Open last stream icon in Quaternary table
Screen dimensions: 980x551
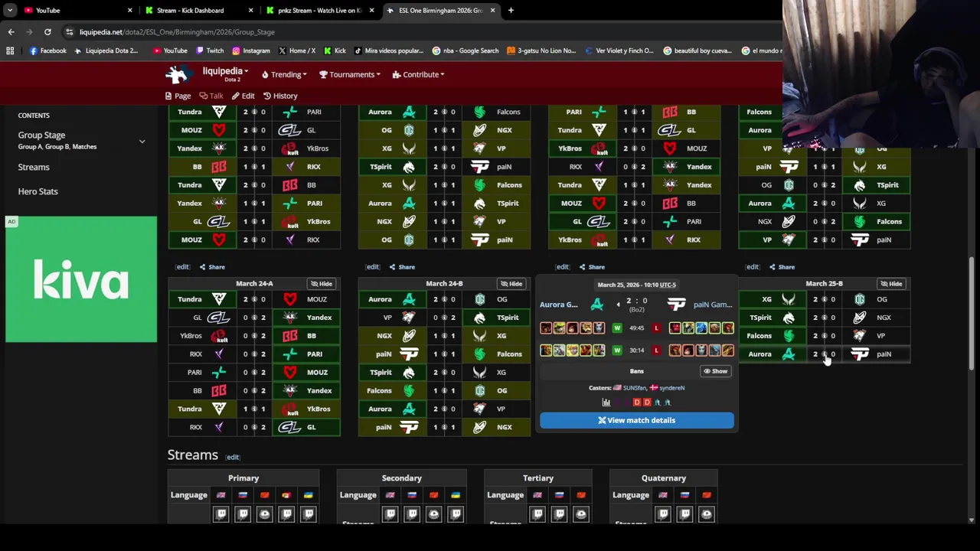point(707,514)
